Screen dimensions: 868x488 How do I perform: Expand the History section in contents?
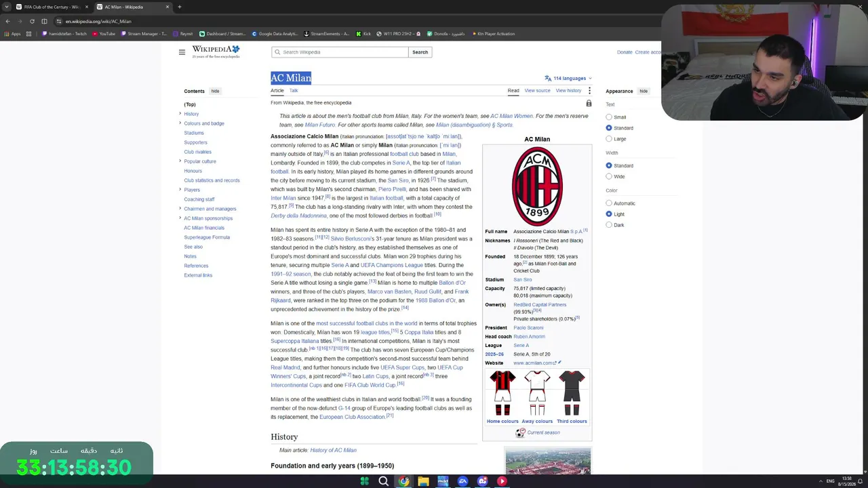(x=180, y=114)
